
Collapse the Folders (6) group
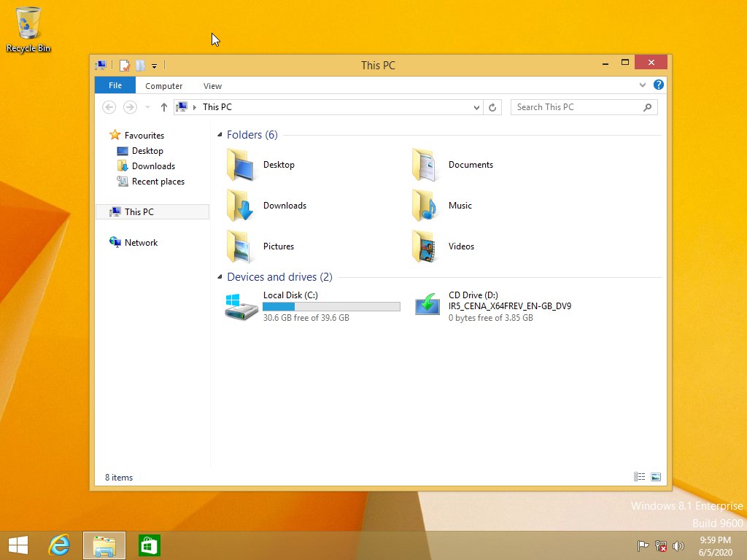tap(220, 135)
